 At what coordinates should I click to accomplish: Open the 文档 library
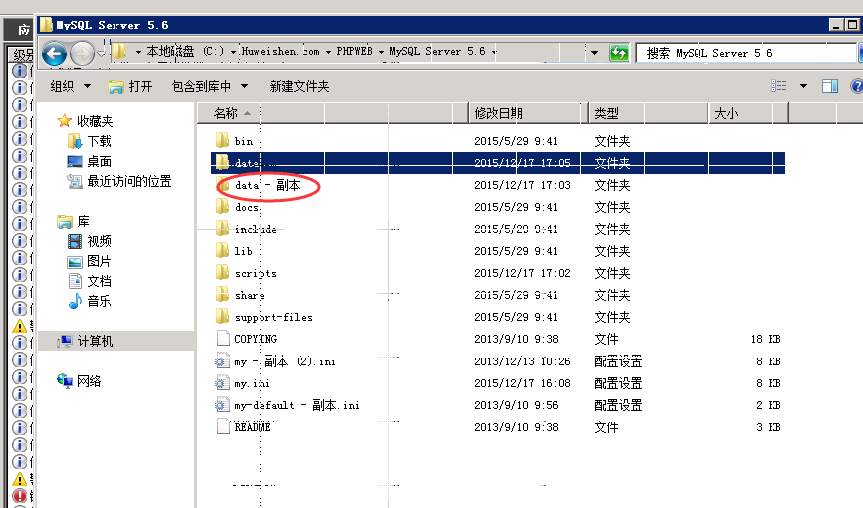(90, 281)
